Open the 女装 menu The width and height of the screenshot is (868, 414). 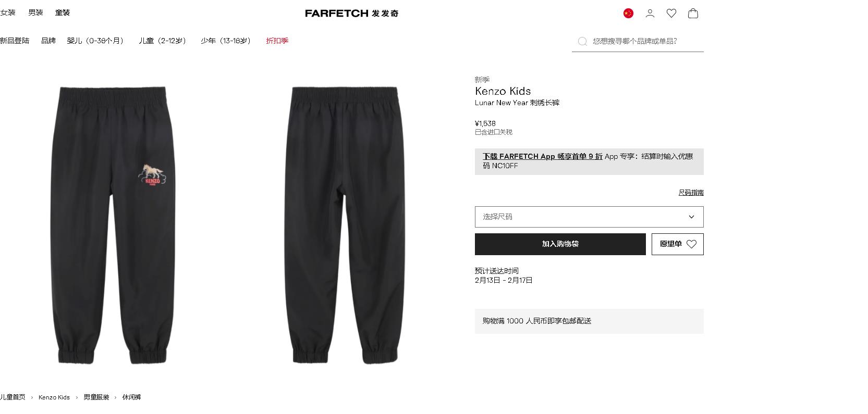[8, 12]
